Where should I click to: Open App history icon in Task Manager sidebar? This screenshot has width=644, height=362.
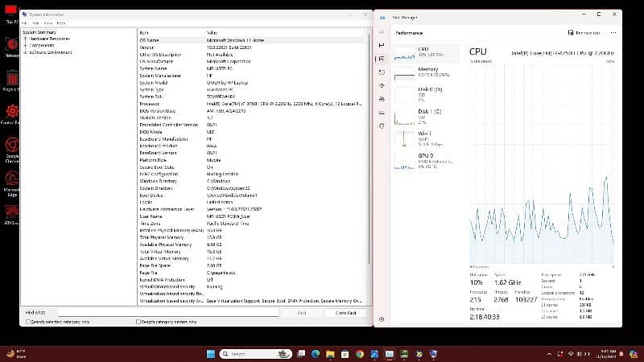pos(382,71)
